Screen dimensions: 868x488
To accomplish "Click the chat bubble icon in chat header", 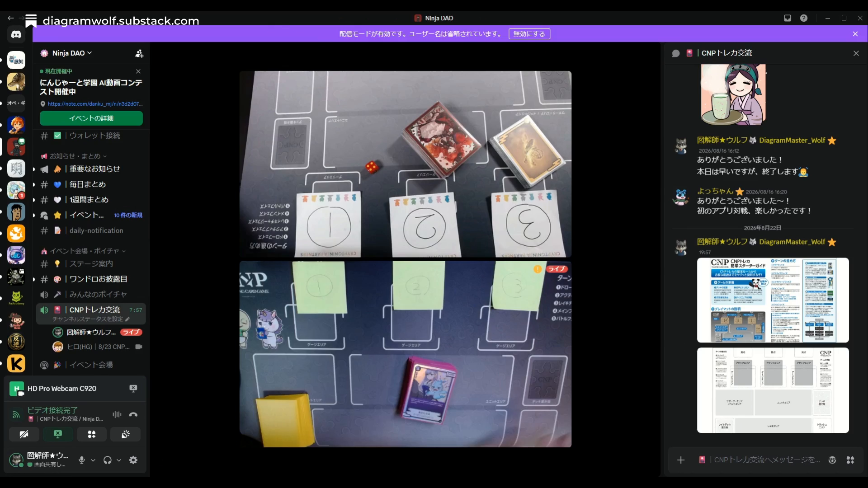I will point(676,53).
